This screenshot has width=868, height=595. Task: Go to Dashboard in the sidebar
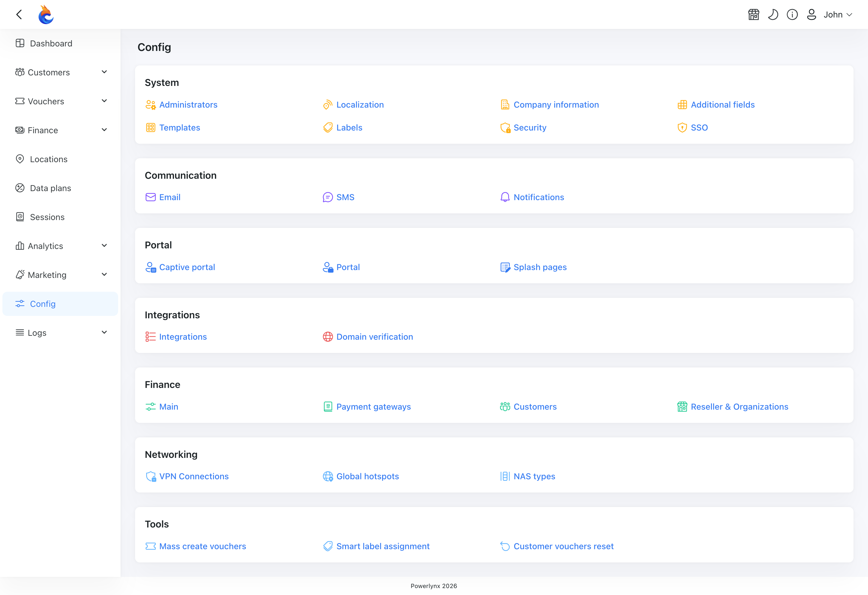(60, 43)
